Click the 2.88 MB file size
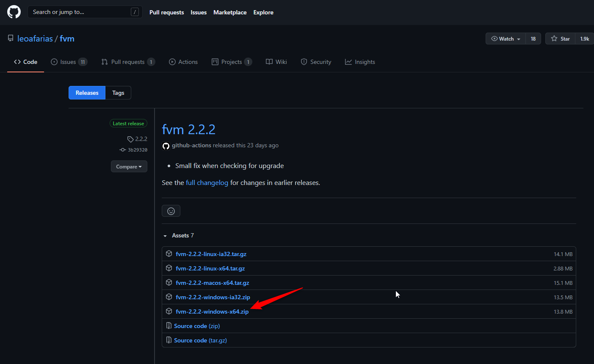594x364 pixels. pos(563,268)
